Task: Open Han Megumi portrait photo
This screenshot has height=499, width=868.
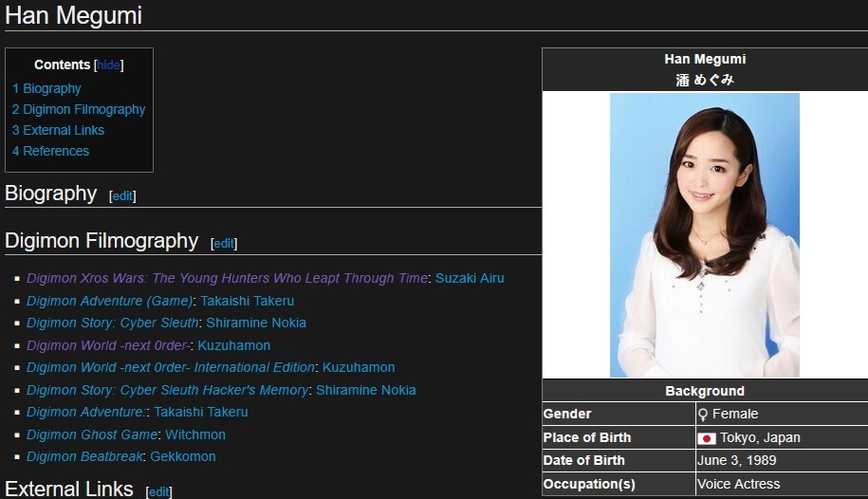Action: (x=705, y=235)
